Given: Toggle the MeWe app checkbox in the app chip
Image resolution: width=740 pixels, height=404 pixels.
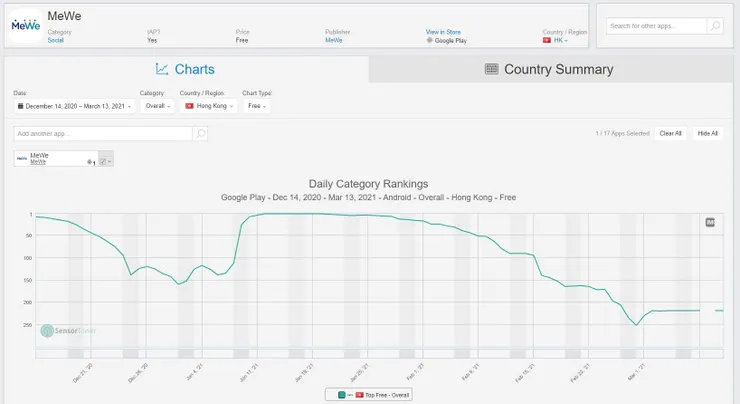Looking at the screenshot, I should (x=103, y=160).
